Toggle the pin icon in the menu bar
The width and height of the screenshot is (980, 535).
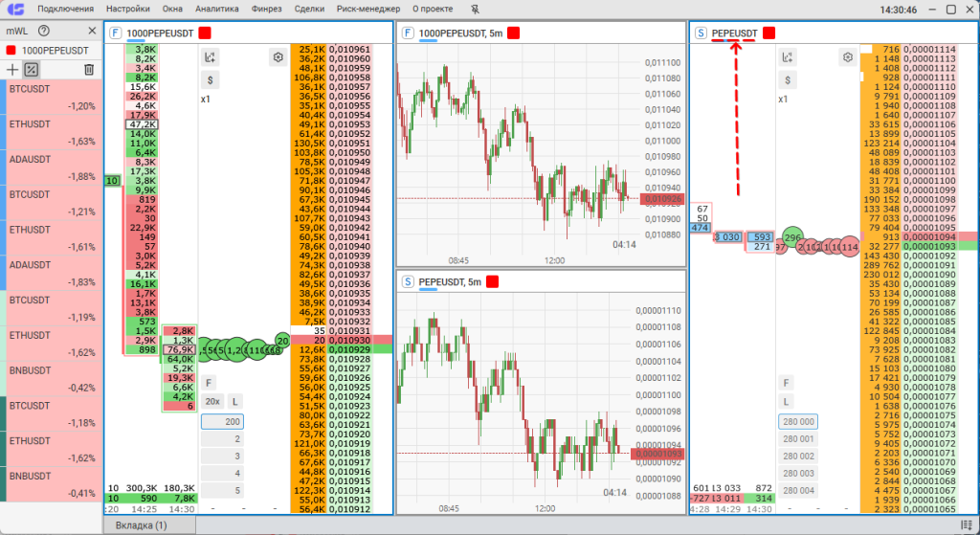tap(475, 10)
